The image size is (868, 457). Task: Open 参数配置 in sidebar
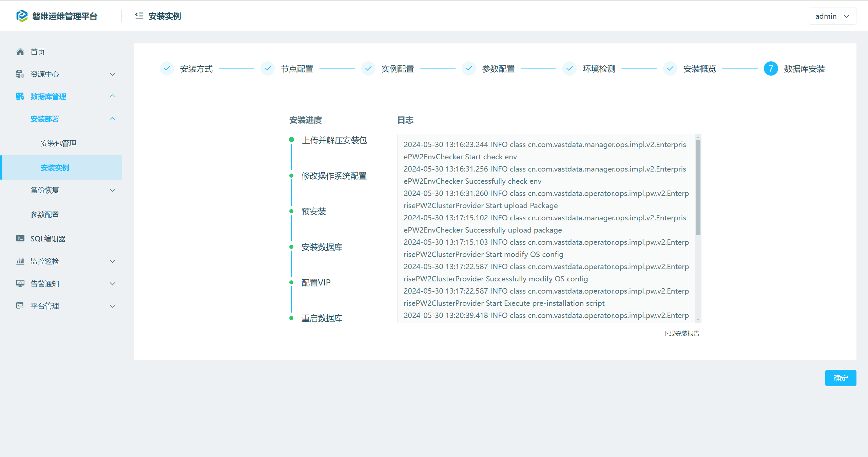45,215
